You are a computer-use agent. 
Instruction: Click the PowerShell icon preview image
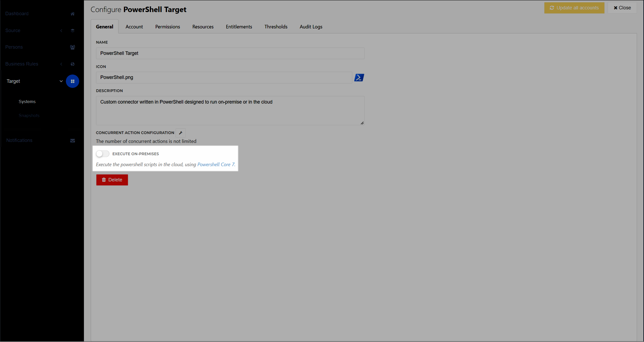tap(359, 78)
